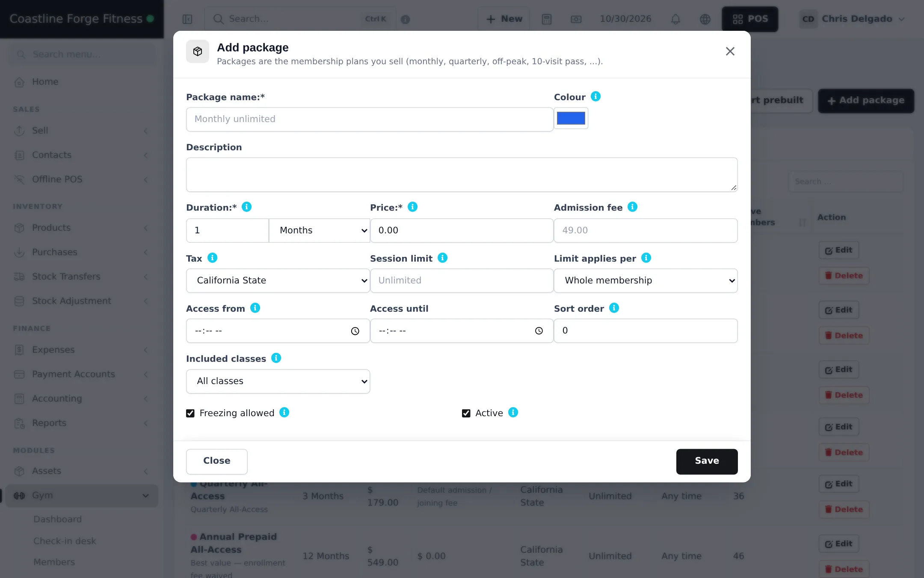The image size is (924, 578).
Task: Click the Tax info icon
Action: (212, 258)
